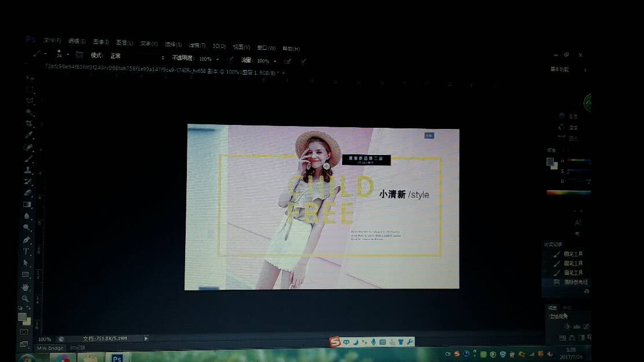Open the Windows Start button
Viewport: 644px width, 362px height.
27,359
